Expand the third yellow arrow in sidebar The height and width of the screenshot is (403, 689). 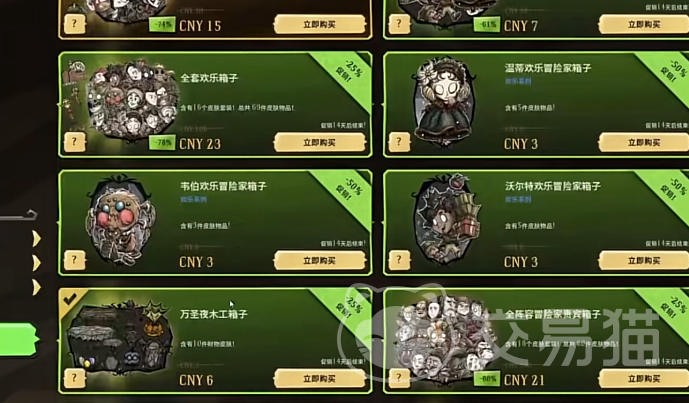pyautogui.click(x=36, y=287)
